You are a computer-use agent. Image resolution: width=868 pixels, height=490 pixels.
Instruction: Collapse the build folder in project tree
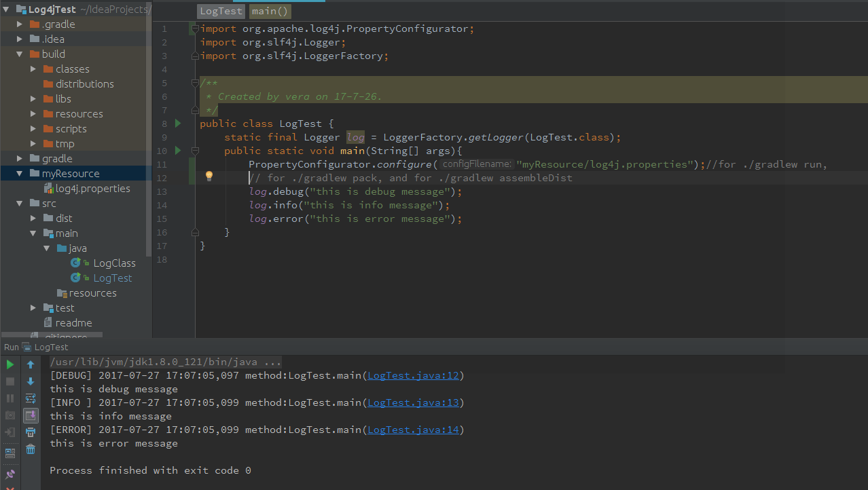coord(20,54)
